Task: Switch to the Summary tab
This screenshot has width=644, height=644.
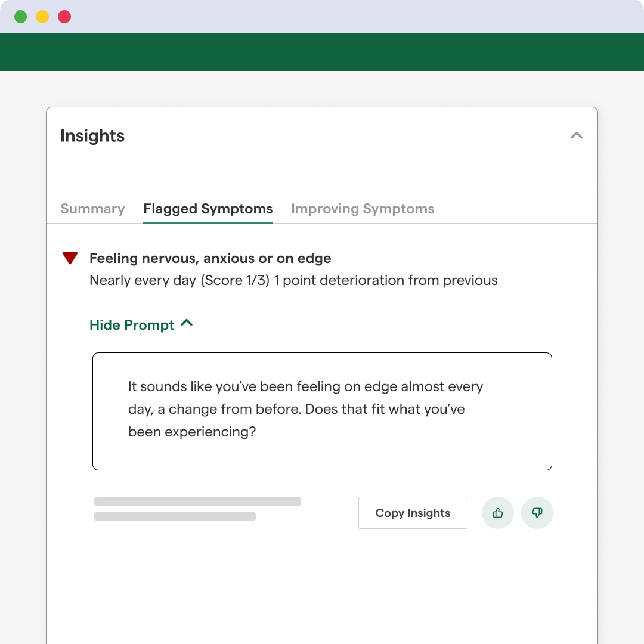Action: click(x=92, y=209)
